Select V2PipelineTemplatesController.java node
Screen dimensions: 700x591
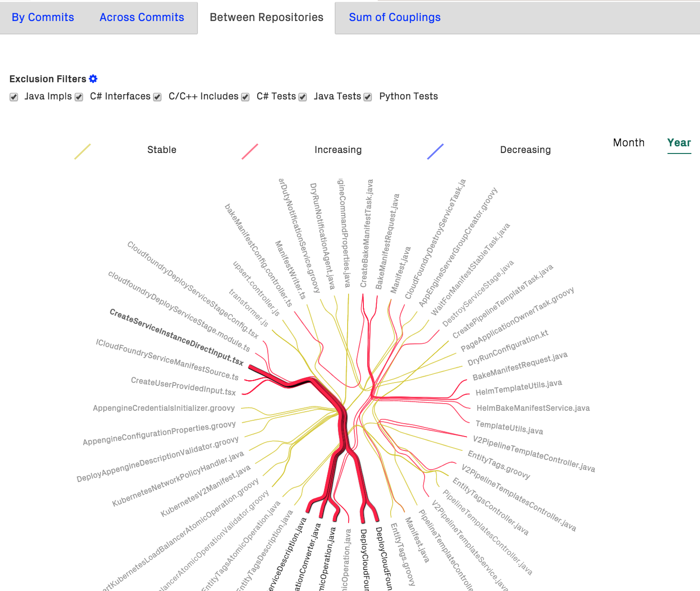tap(519, 497)
